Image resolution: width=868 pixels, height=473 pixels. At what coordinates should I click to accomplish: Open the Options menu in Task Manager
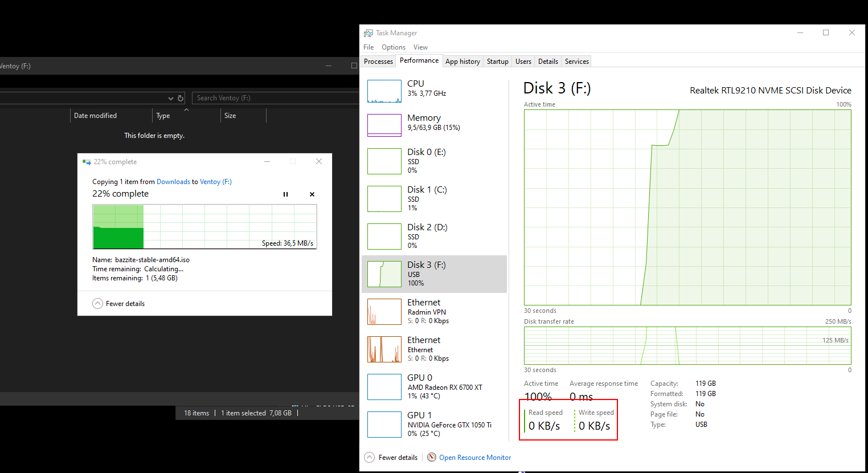394,47
